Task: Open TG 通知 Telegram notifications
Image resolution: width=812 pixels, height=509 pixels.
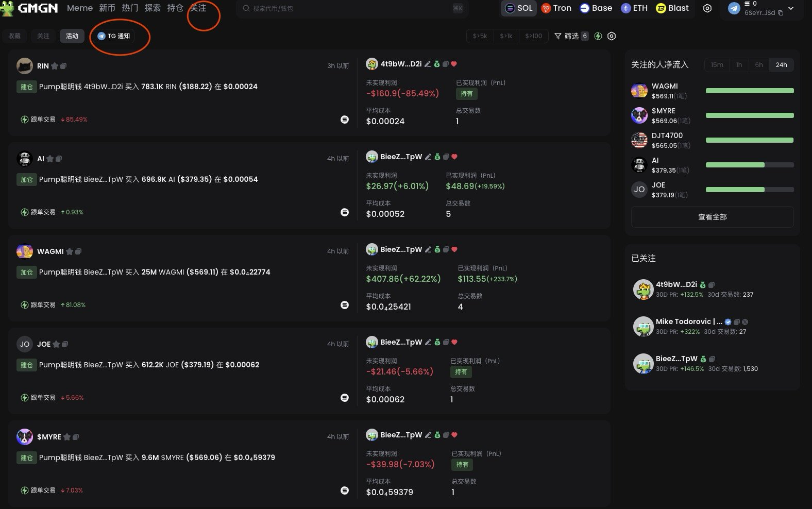Action: [x=113, y=36]
